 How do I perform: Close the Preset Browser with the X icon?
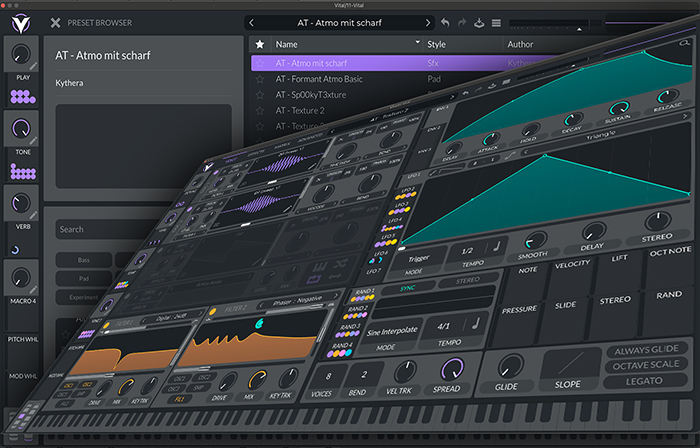(x=56, y=22)
